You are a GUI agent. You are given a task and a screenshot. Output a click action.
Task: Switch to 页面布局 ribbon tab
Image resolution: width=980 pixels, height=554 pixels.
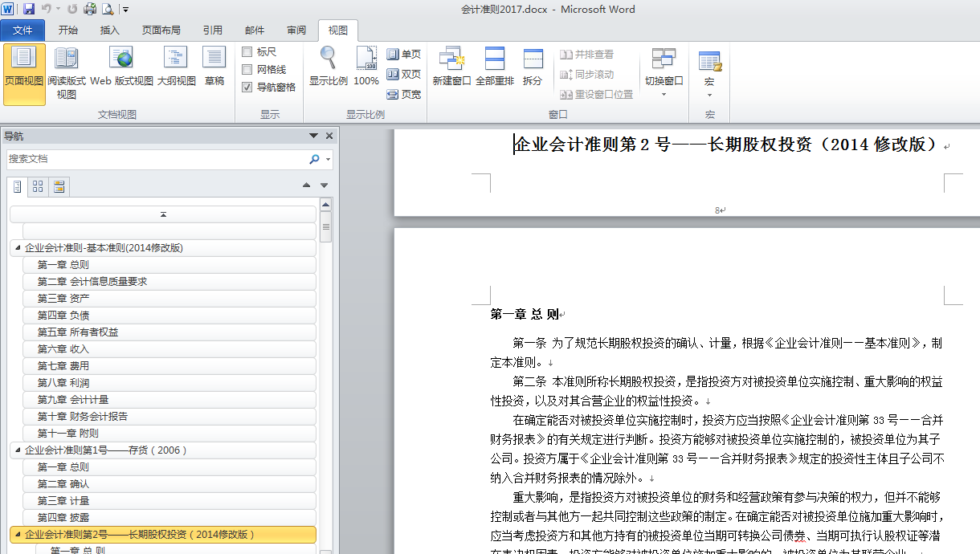point(161,31)
